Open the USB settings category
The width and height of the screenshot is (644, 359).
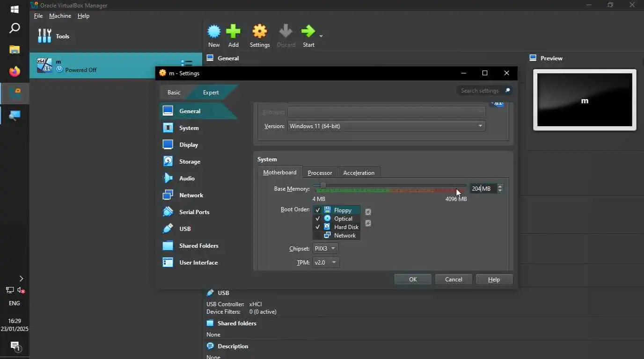coord(198,229)
